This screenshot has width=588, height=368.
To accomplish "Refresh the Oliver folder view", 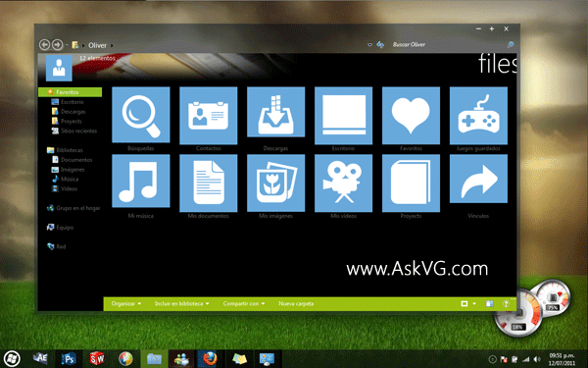I will pyautogui.click(x=380, y=45).
